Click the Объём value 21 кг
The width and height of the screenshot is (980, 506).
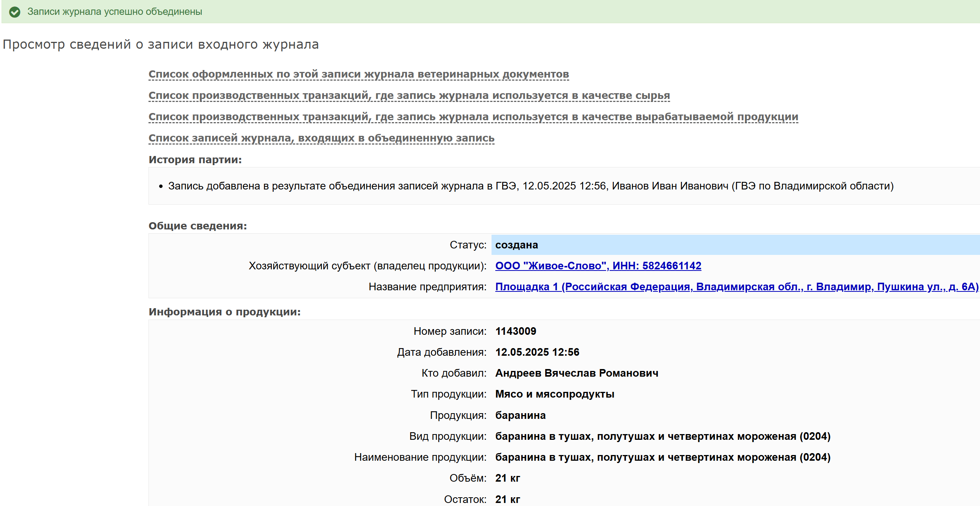[507, 478]
